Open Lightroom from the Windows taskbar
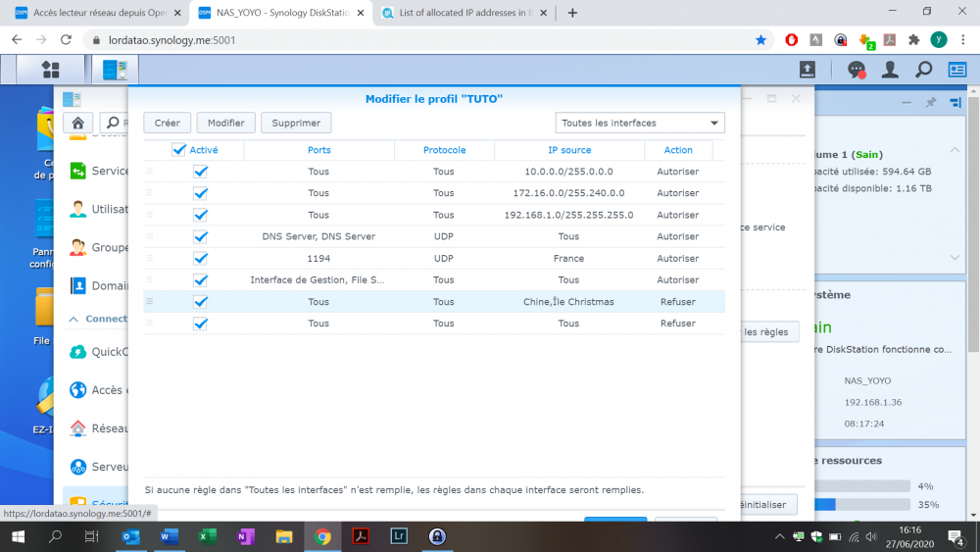980x552 pixels. 399,536
